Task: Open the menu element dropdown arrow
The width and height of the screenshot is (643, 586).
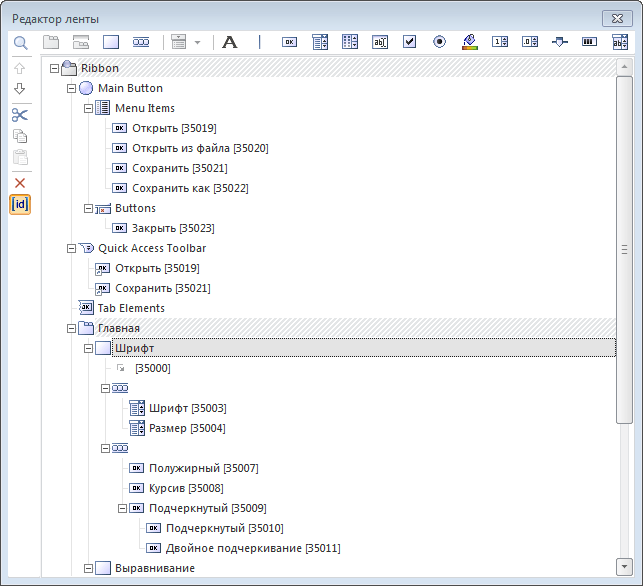Action: [198, 42]
